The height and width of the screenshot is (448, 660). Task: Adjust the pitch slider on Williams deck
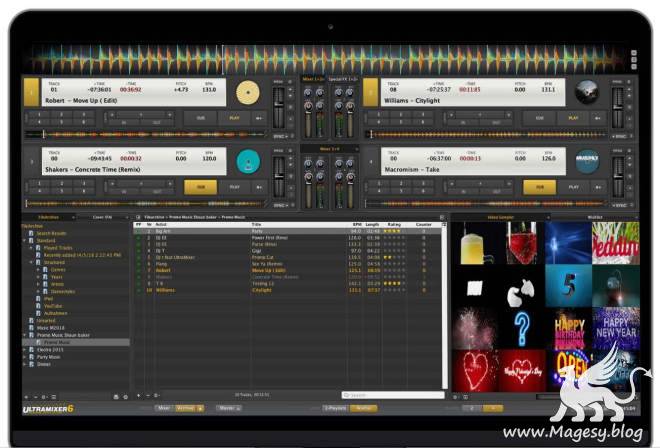point(617,107)
